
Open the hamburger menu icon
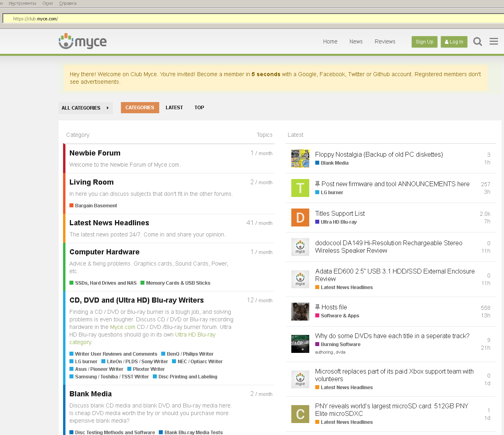tap(494, 41)
